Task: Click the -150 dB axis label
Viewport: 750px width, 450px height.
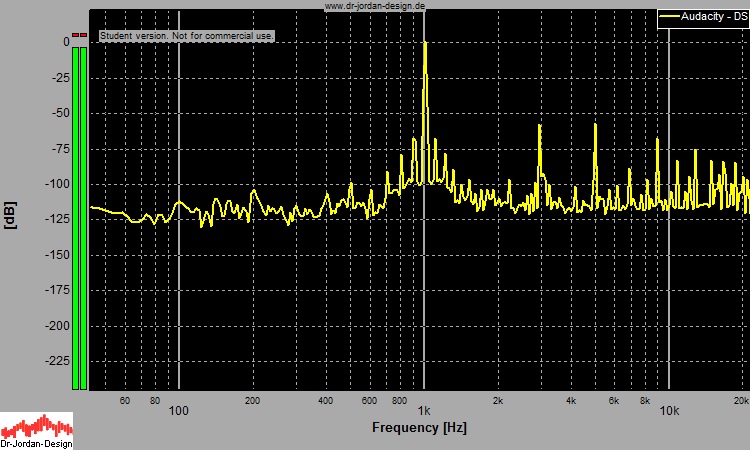Action: point(57,255)
